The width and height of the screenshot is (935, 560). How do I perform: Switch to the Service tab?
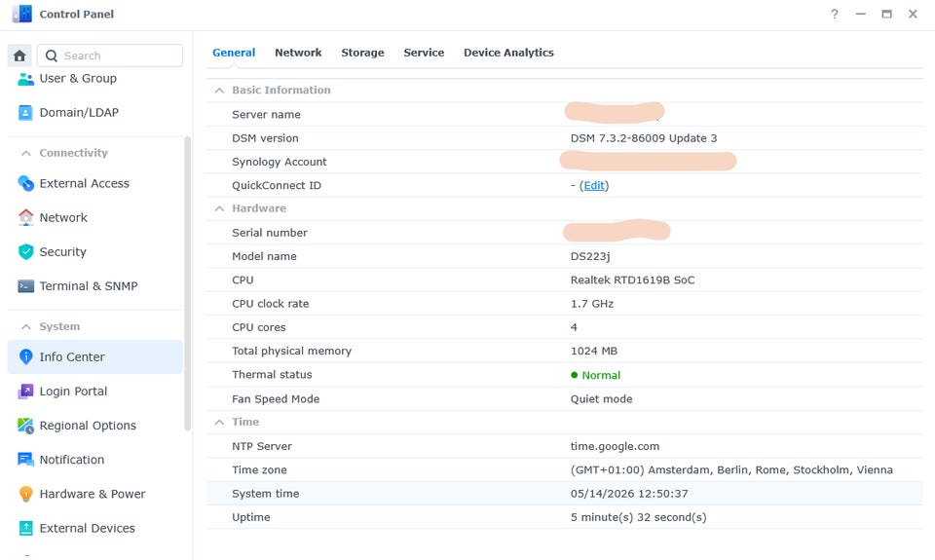[424, 53]
